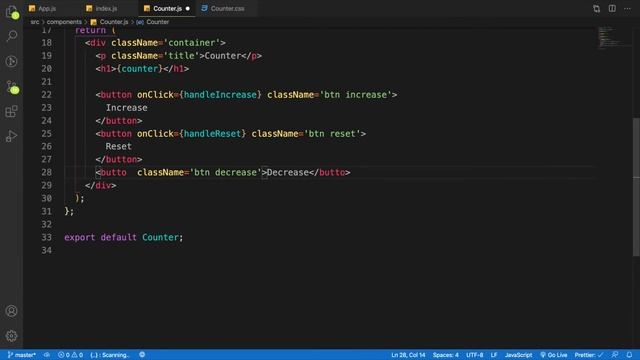Viewport: 640px width, 360px height.
Task: Click line number 28 in gutter
Action: 47,172
